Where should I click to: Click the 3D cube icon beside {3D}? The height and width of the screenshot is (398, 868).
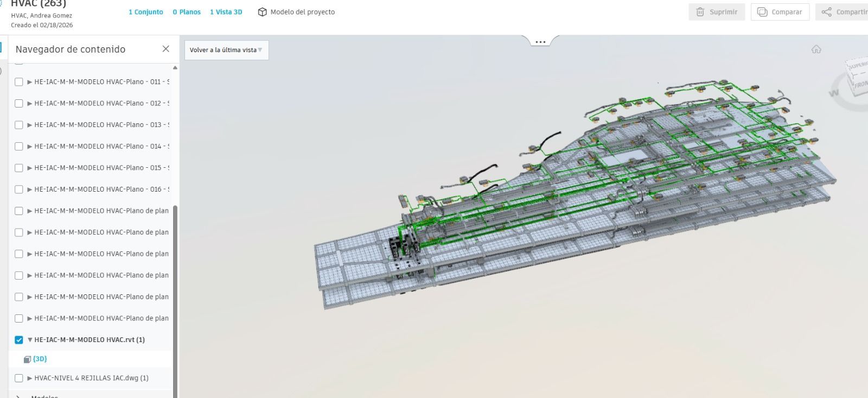click(x=27, y=359)
